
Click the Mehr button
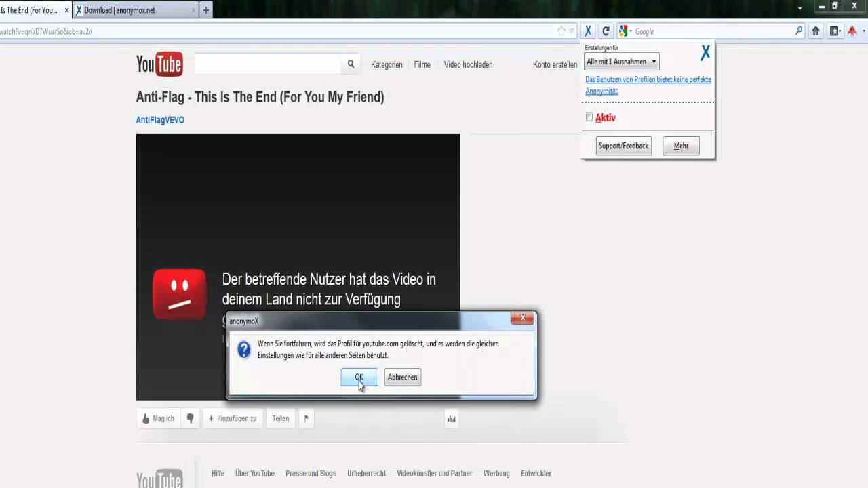point(681,146)
